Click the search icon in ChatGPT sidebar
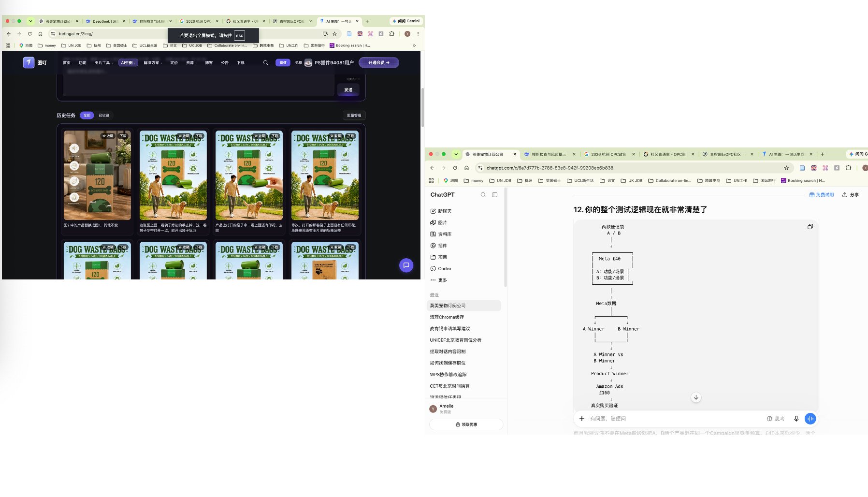This screenshot has width=868, height=497. 483,195
